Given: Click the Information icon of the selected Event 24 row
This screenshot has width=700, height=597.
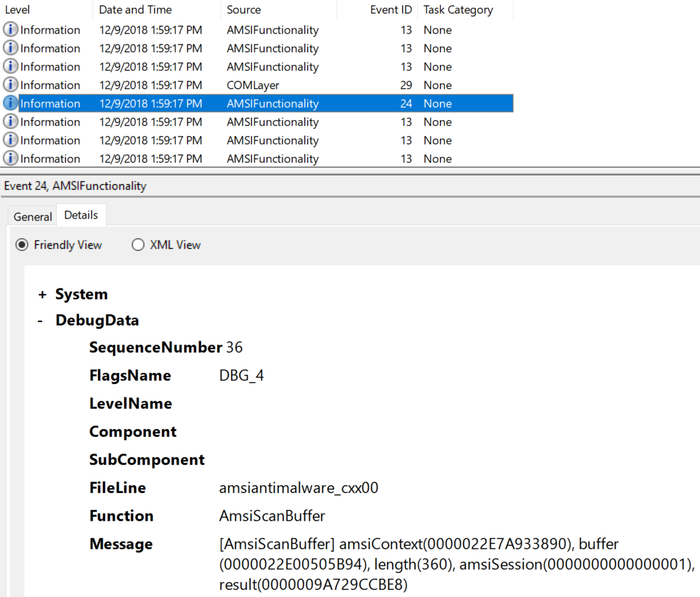Looking at the screenshot, I should (x=9, y=103).
